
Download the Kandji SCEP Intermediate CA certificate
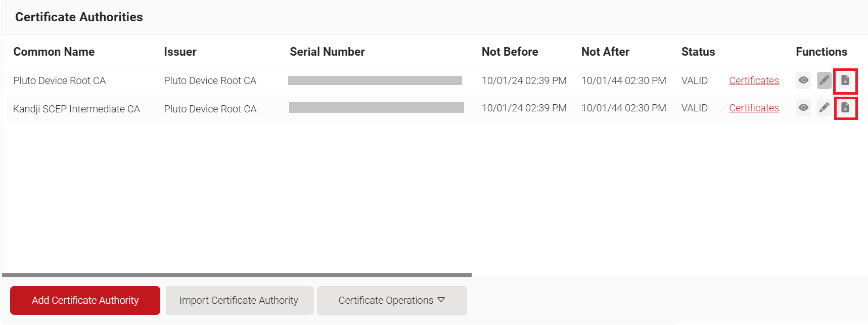845,108
